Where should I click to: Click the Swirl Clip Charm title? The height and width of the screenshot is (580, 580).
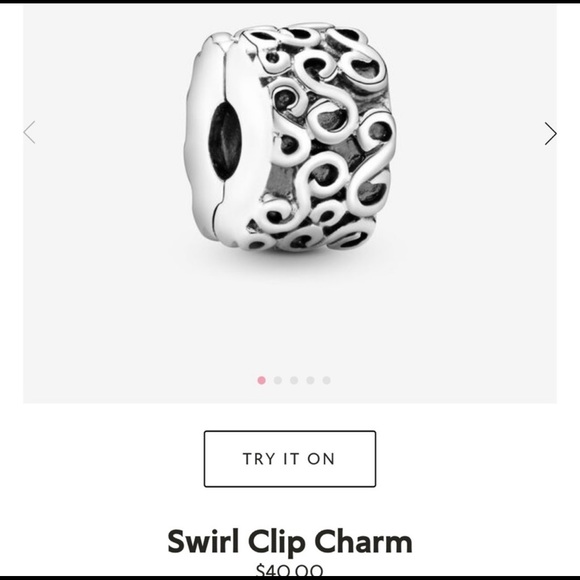pyautogui.click(x=290, y=542)
